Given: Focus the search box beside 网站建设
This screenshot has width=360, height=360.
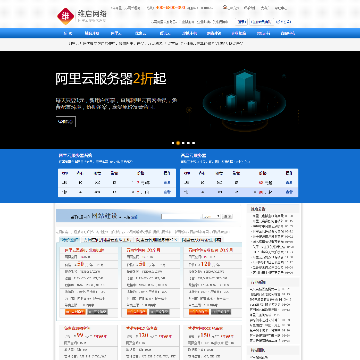Looking at the screenshot, I should (182, 216).
